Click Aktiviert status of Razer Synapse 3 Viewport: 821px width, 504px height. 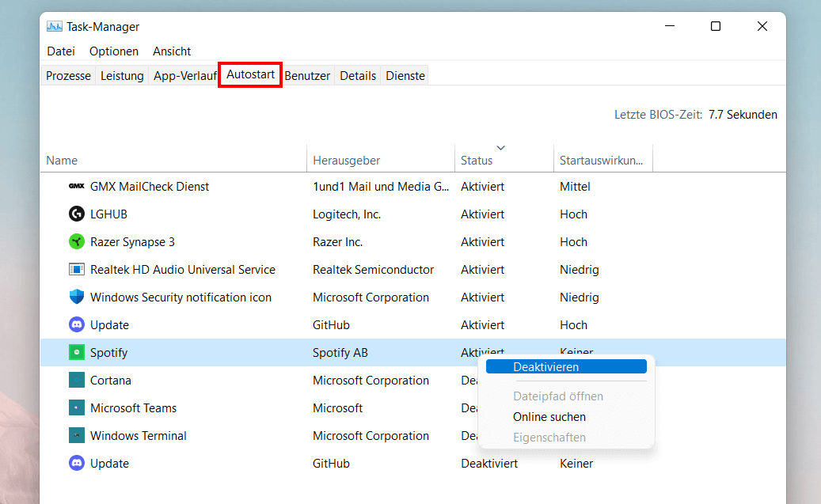tap(482, 242)
